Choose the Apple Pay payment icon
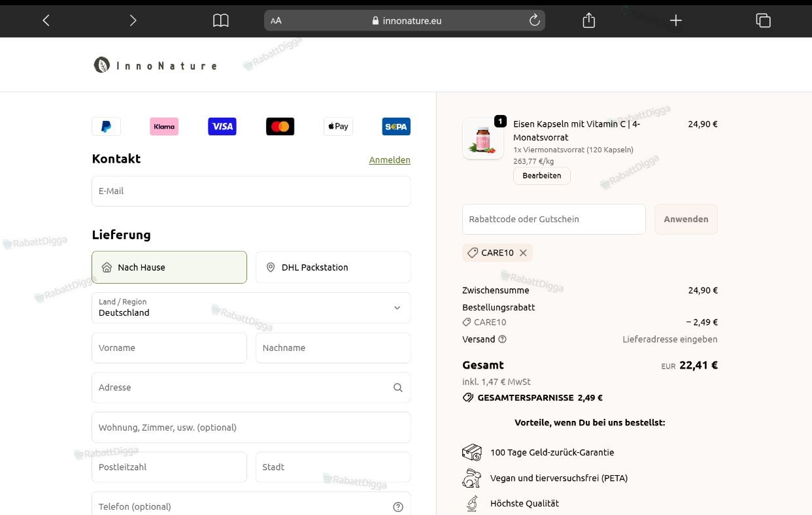812x515 pixels. [338, 126]
